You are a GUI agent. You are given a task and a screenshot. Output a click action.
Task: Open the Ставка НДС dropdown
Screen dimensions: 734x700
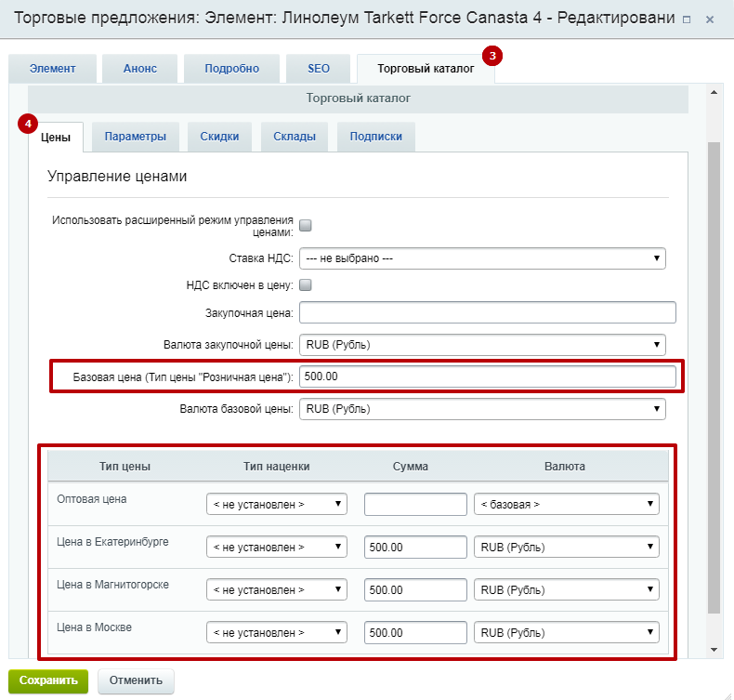point(482,258)
